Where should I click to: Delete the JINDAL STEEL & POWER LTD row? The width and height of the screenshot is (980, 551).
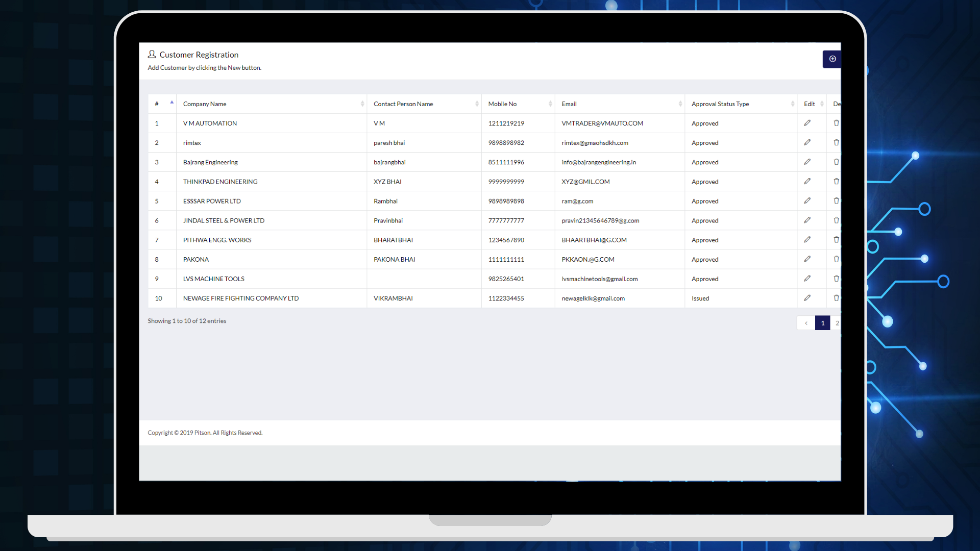click(836, 220)
